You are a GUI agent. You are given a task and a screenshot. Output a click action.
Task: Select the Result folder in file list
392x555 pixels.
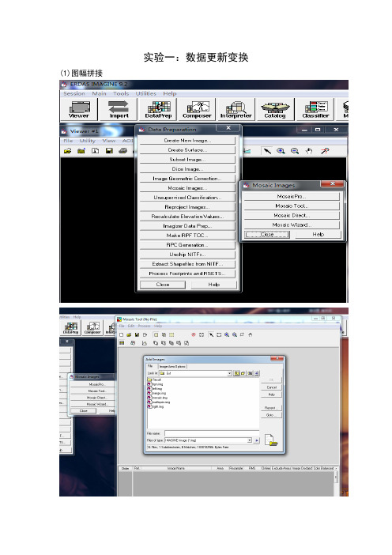(154, 379)
